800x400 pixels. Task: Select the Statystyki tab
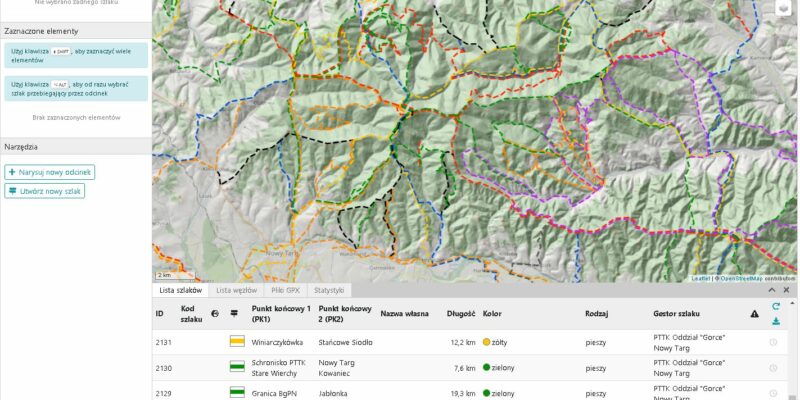[329, 290]
